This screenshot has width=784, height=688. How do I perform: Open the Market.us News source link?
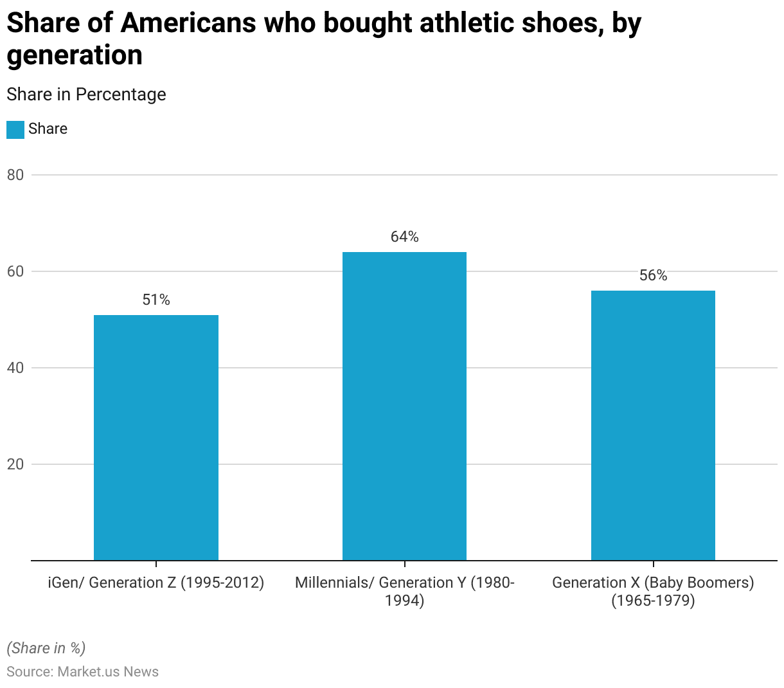point(108,671)
